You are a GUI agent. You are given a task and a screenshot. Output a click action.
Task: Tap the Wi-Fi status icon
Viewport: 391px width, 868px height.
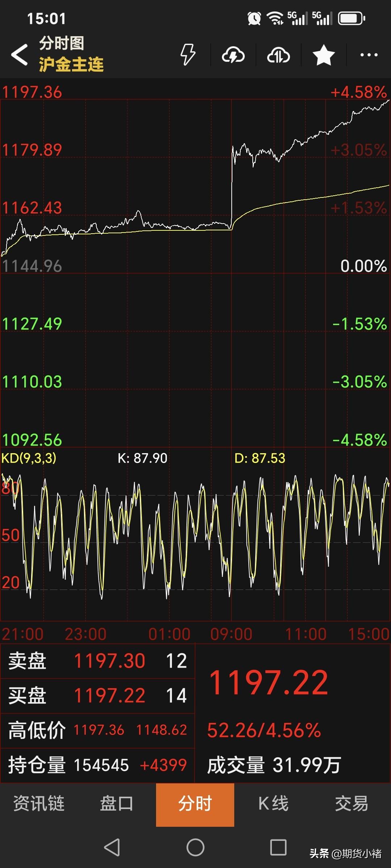click(275, 18)
